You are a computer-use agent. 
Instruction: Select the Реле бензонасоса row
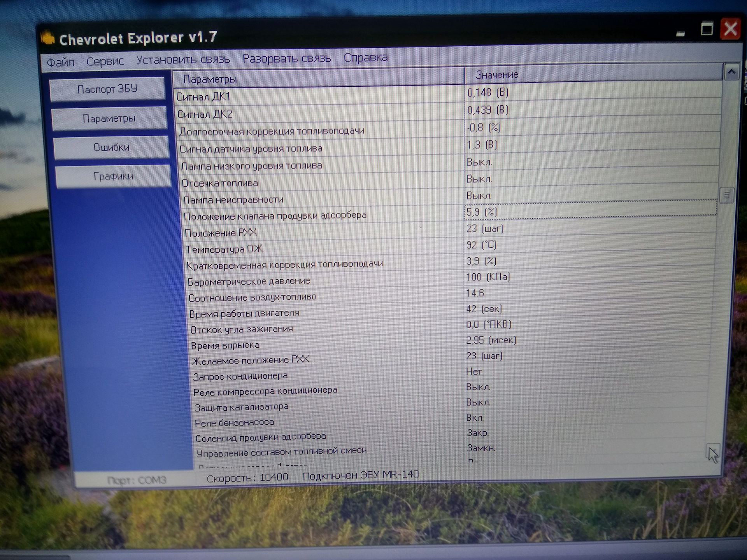point(451,420)
